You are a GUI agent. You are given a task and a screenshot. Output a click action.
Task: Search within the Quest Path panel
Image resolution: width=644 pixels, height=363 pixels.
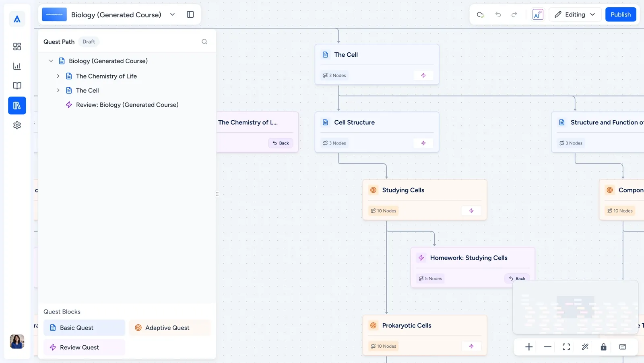(204, 41)
